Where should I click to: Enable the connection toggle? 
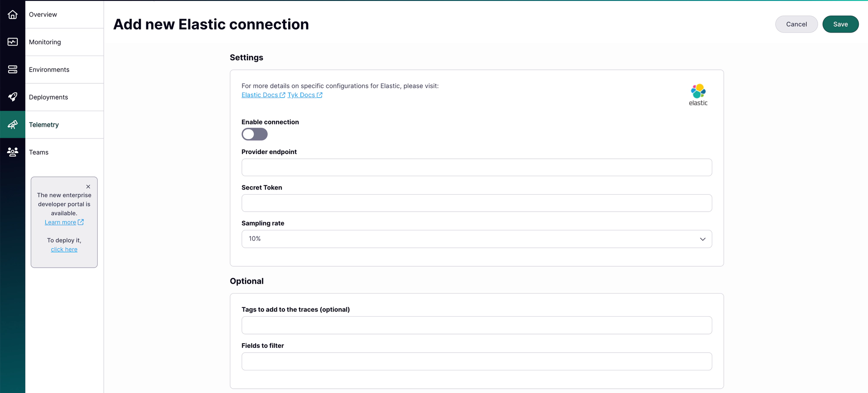coord(254,134)
